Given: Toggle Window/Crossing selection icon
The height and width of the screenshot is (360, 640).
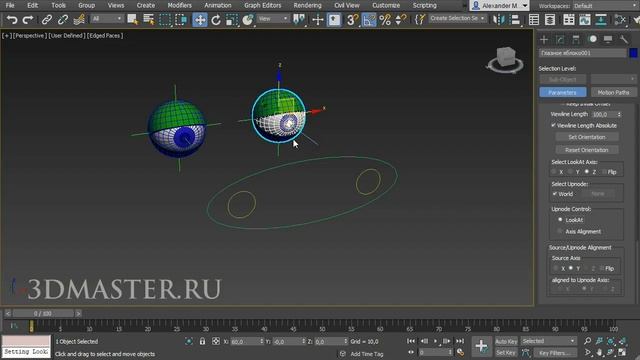Looking at the screenshot, I should click(x=181, y=20).
